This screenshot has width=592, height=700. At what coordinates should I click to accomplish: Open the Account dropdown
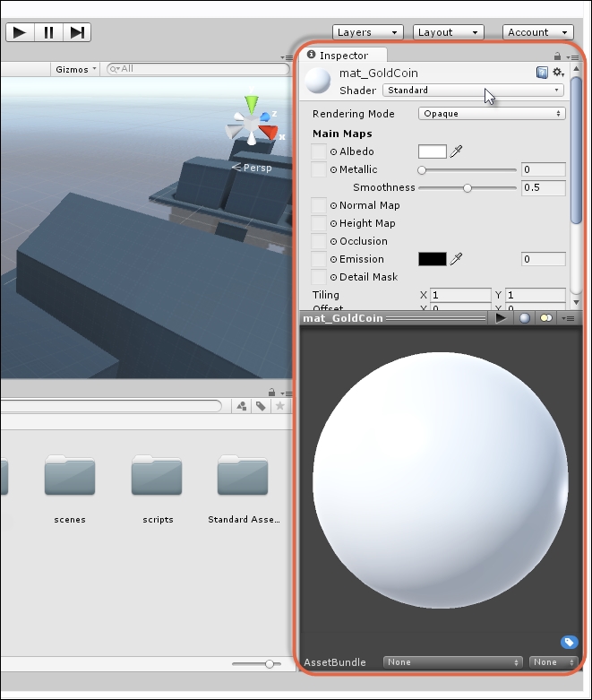coord(537,32)
